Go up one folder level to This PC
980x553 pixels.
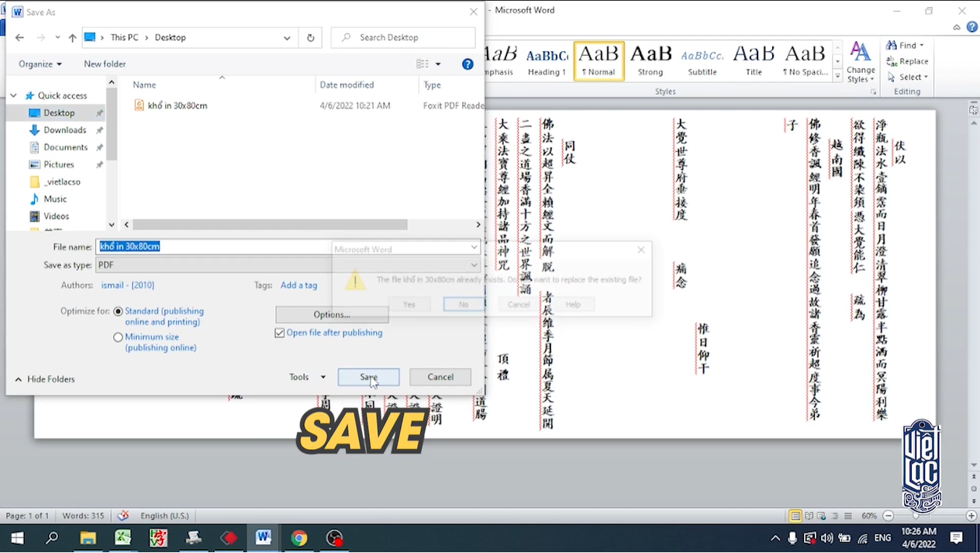(x=72, y=37)
